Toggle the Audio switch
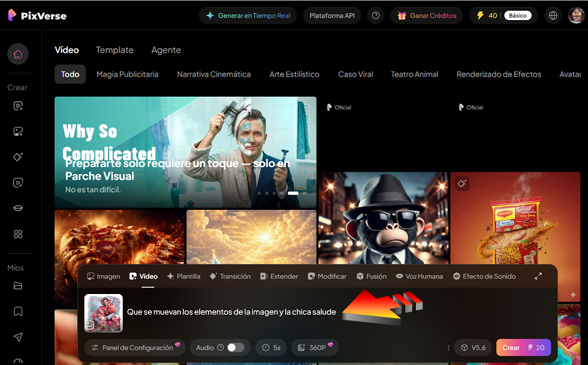 click(235, 347)
